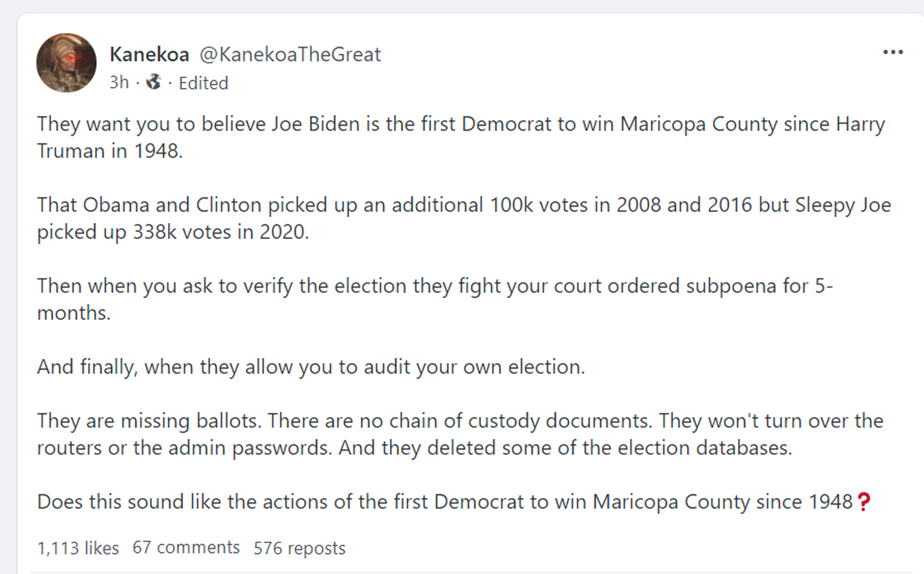Image resolution: width=924 pixels, height=574 pixels.
Task: View the 576 reposts list
Action: pyautogui.click(x=299, y=548)
